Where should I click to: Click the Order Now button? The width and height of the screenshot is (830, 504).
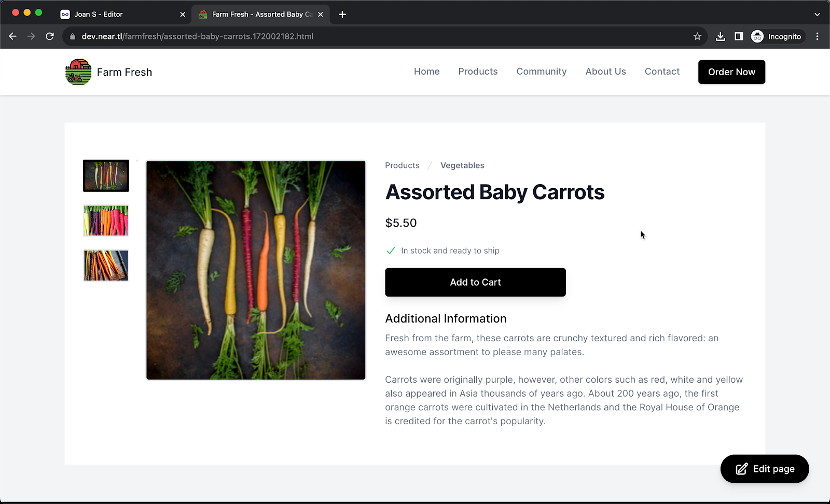click(x=731, y=72)
